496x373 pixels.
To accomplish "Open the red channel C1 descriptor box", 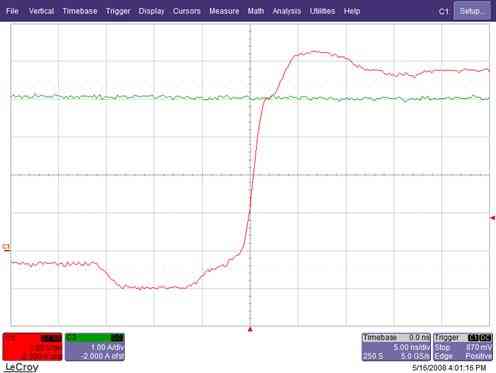I will (x=32, y=347).
